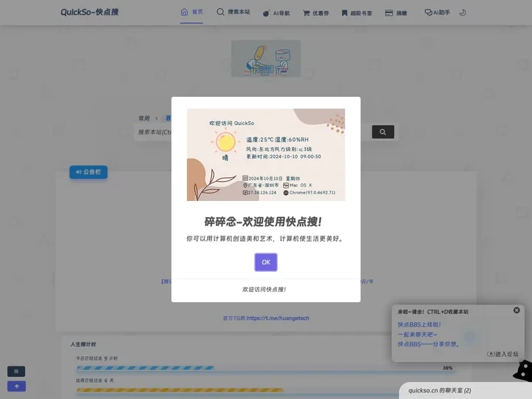Image resolution: width=532 pixels, height=399 pixels.
Task: Click the weather card image in the dialog
Action: [266, 154]
